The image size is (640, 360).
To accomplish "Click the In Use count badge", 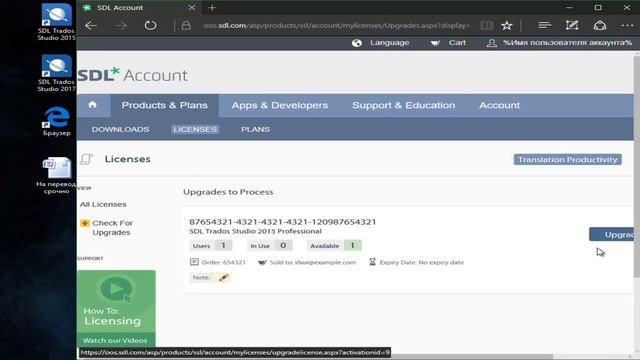I will pos(270,246).
